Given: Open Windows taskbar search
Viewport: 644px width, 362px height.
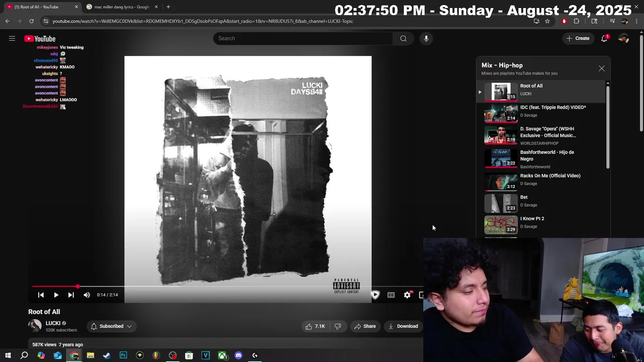Looking at the screenshot, I should pyautogui.click(x=24, y=355).
